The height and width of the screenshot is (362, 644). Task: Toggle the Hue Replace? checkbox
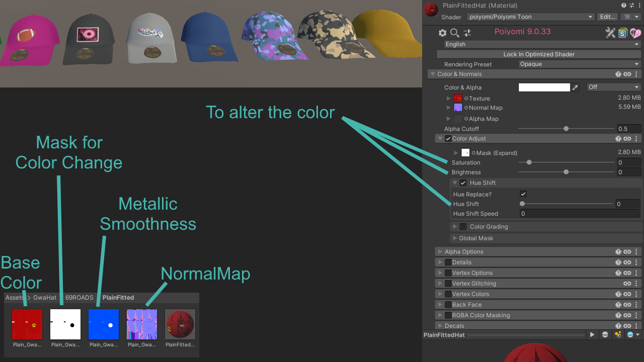point(523,194)
